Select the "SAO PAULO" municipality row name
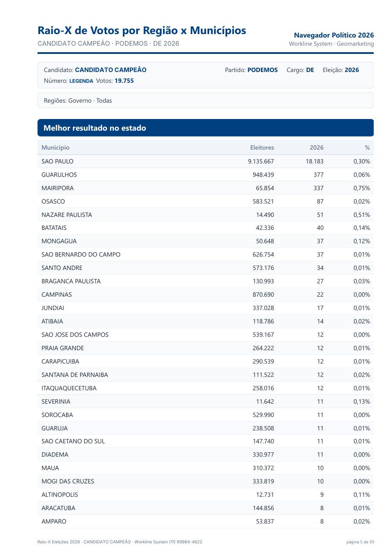Image resolution: width=392 pixels, height=555 pixels. tap(57, 161)
